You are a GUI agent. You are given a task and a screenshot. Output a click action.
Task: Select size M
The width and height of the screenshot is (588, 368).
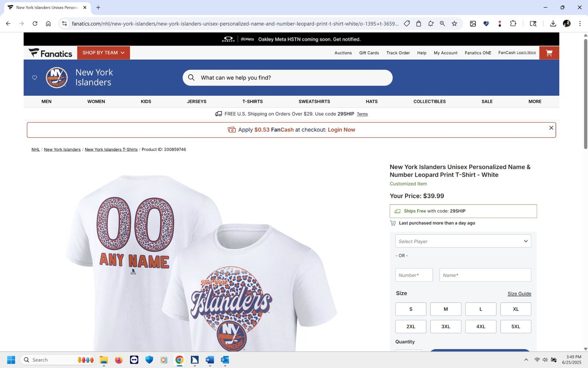click(446, 309)
